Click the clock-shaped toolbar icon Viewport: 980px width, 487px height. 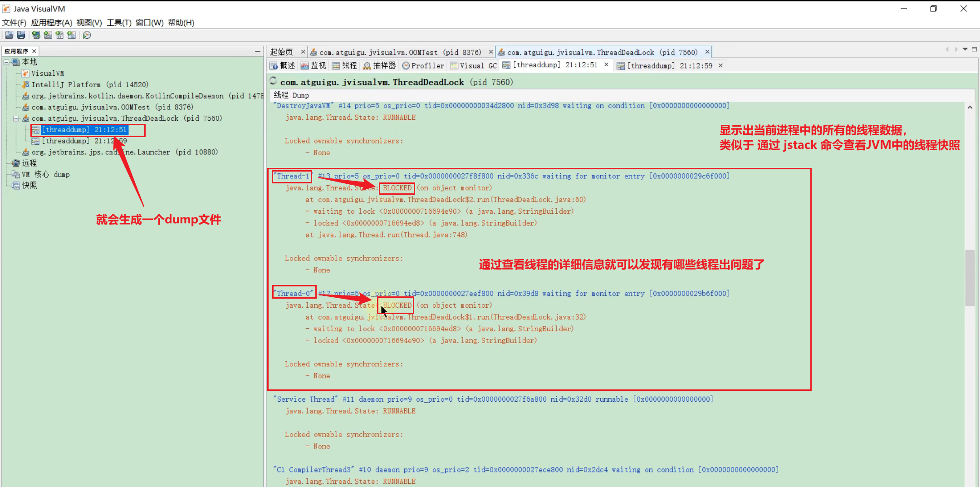pos(87,35)
